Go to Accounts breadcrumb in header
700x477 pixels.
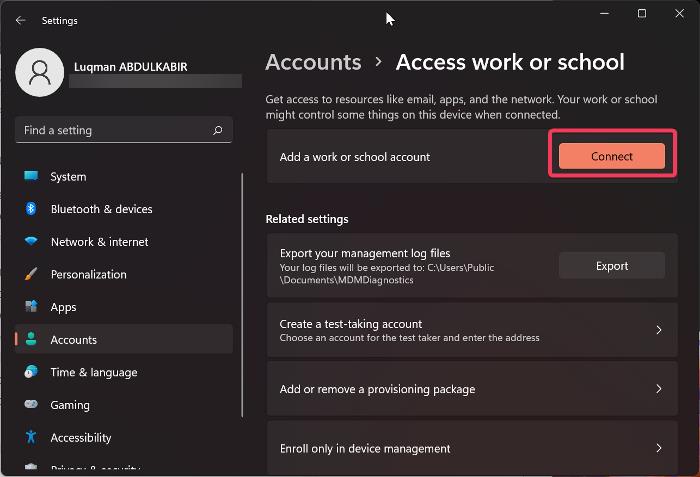pyautogui.click(x=314, y=62)
